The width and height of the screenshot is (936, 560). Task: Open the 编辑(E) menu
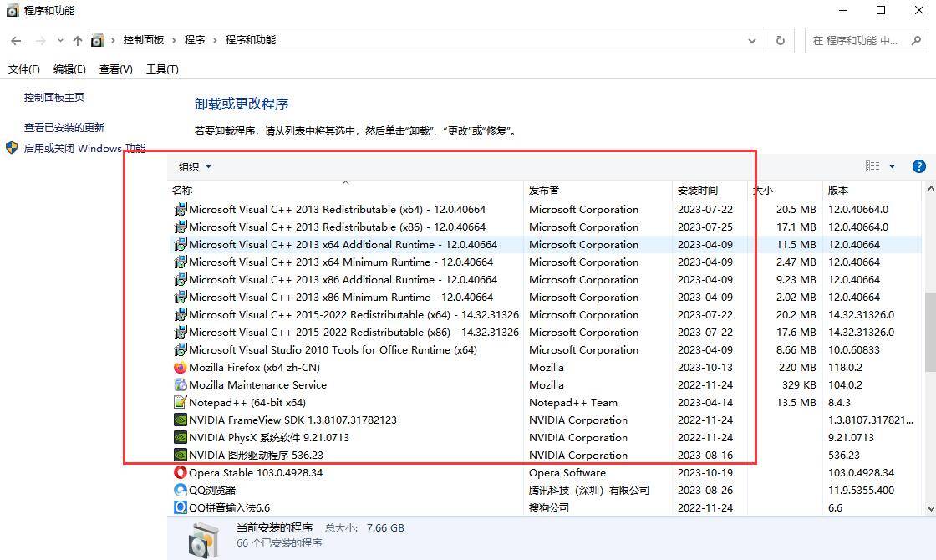pyautogui.click(x=69, y=69)
